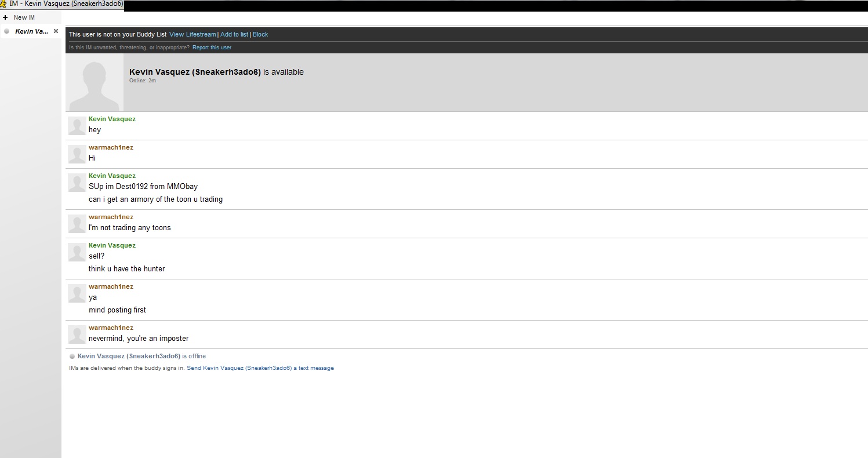Block this user via the Block link
Image resolution: width=868 pixels, height=458 pixels.
(x=260, y=34)
